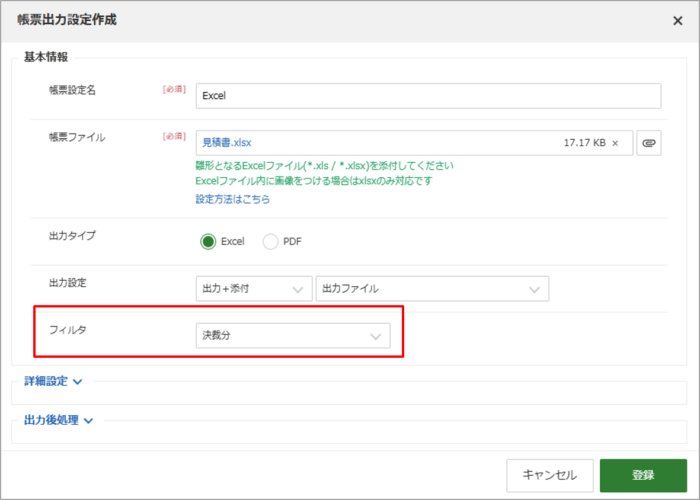Remove the attached 見積書.xlsx file with x

click(615, 143)
